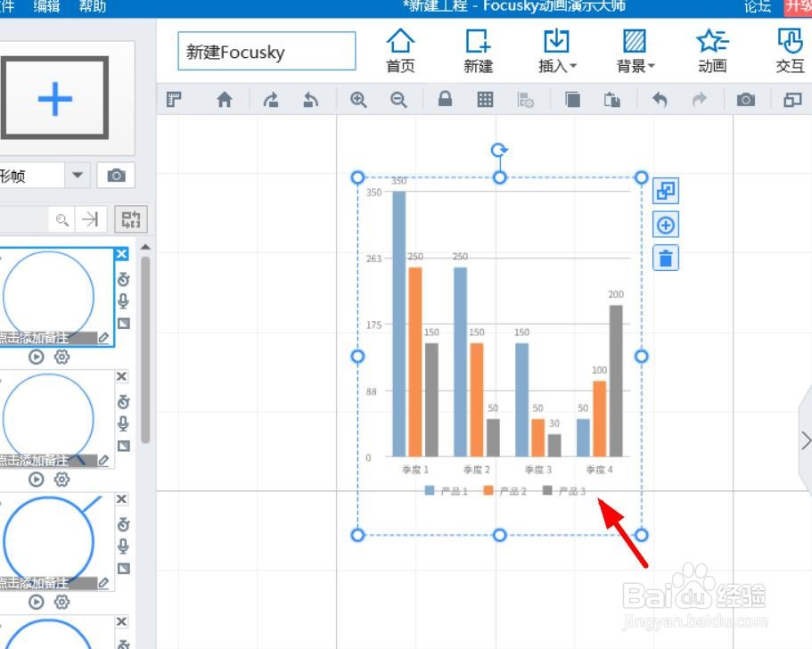
Task: Click the object settings icon after grid
Action: point(525,99)
